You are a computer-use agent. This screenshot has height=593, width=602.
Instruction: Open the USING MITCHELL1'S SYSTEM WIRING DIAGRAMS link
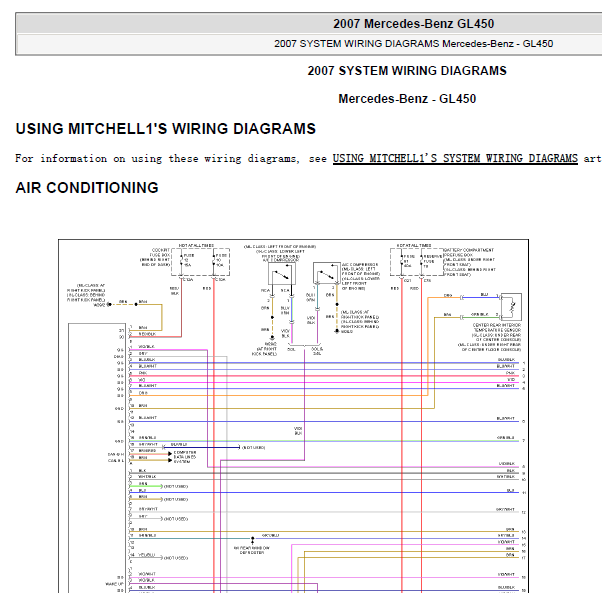coord(455,159)
